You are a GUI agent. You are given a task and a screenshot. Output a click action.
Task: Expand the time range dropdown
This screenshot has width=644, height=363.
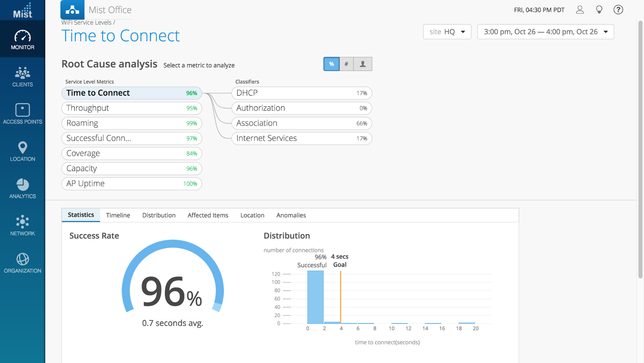click(546, 32)
